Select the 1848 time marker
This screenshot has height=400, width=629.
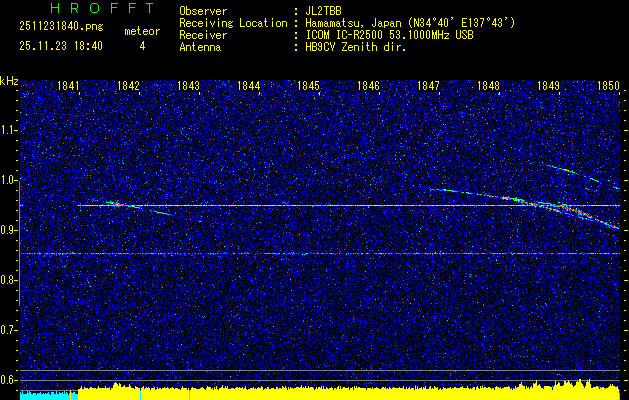click(488, 87)
